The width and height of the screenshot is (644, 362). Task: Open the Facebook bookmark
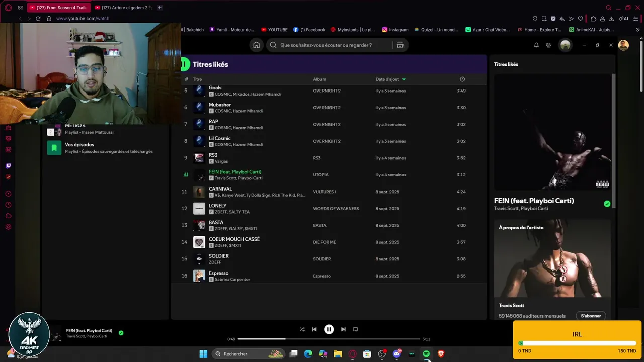pyautogui.click(x=309, y=30)
